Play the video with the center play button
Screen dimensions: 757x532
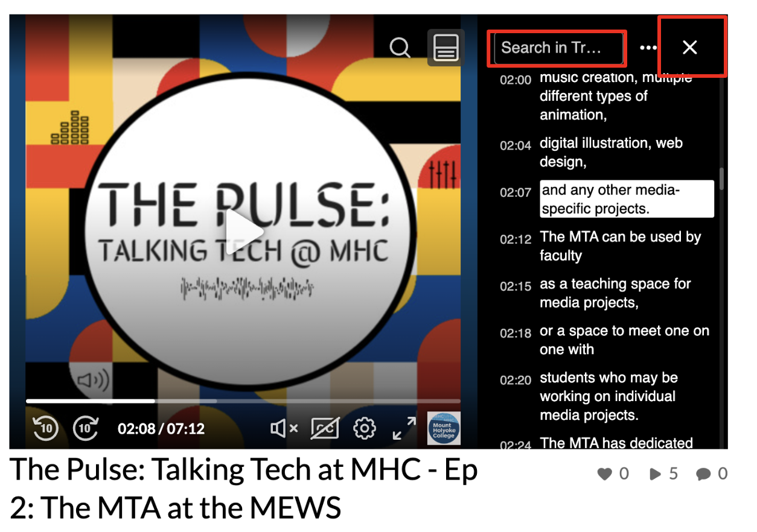[244, 232]
